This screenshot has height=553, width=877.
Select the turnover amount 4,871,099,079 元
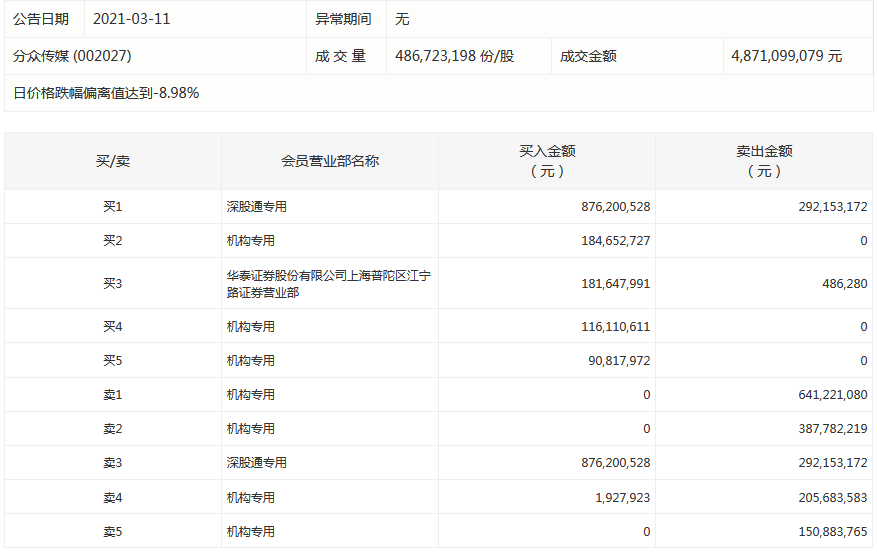[x=786, y=56]
